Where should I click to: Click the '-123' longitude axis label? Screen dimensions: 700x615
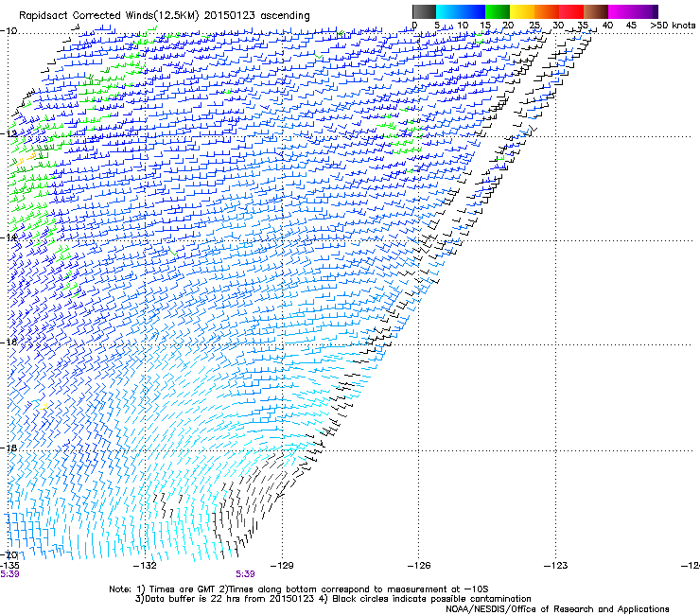click(555, 566)
